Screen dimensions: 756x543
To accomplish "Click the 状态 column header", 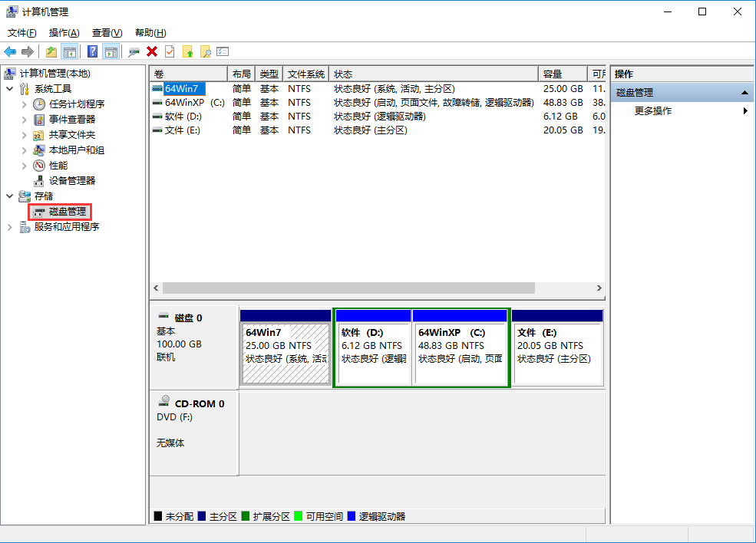I will pos(342,74).
